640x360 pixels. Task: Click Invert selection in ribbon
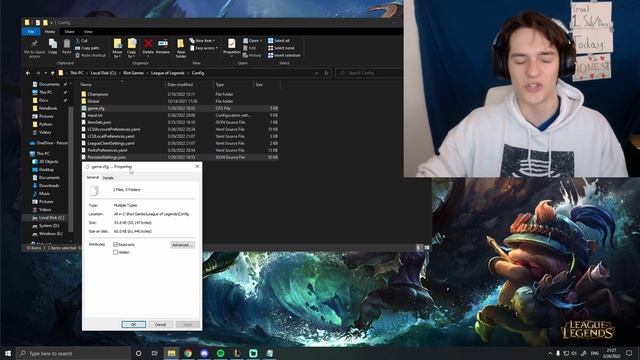click(x=284, y=55)
